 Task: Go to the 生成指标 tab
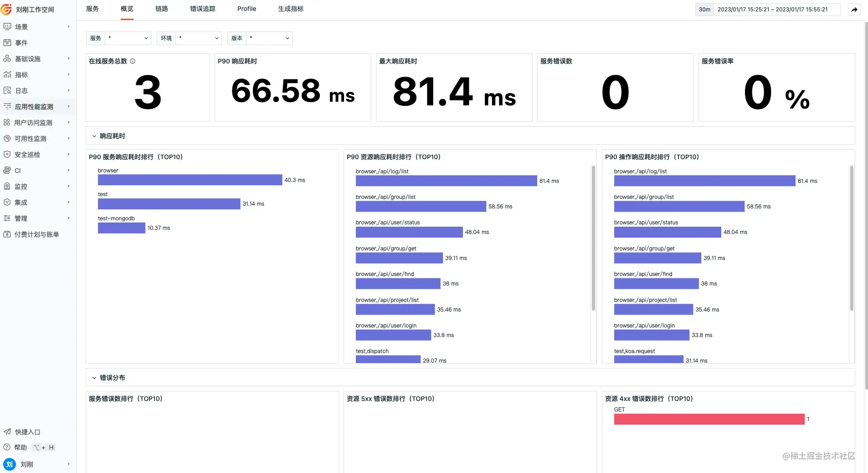(x=291, y=9)
